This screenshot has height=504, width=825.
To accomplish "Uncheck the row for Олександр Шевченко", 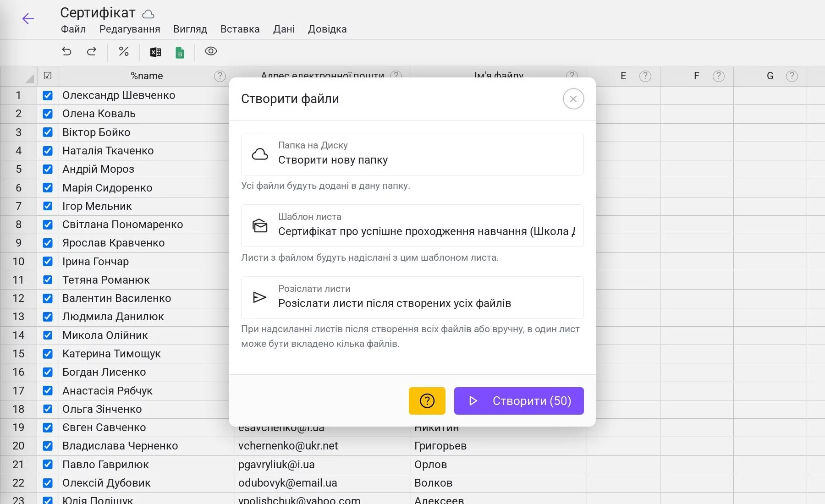I will point(48,95).
